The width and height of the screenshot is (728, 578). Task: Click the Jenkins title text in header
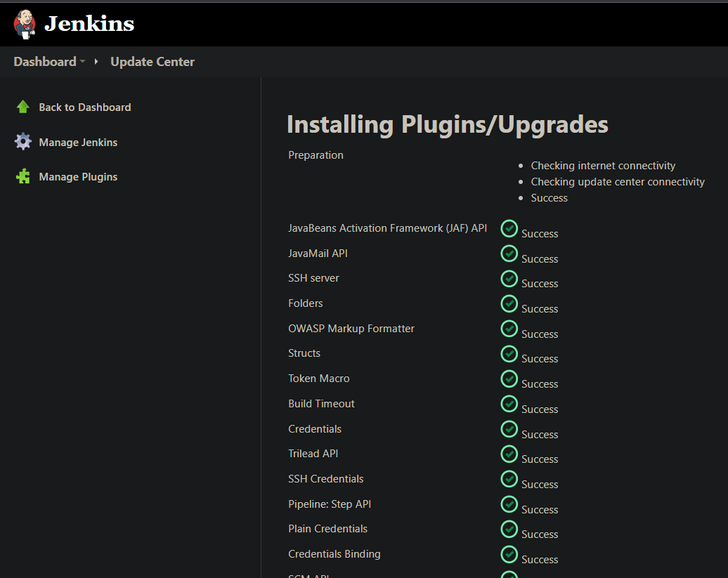(x=89, y=24)
